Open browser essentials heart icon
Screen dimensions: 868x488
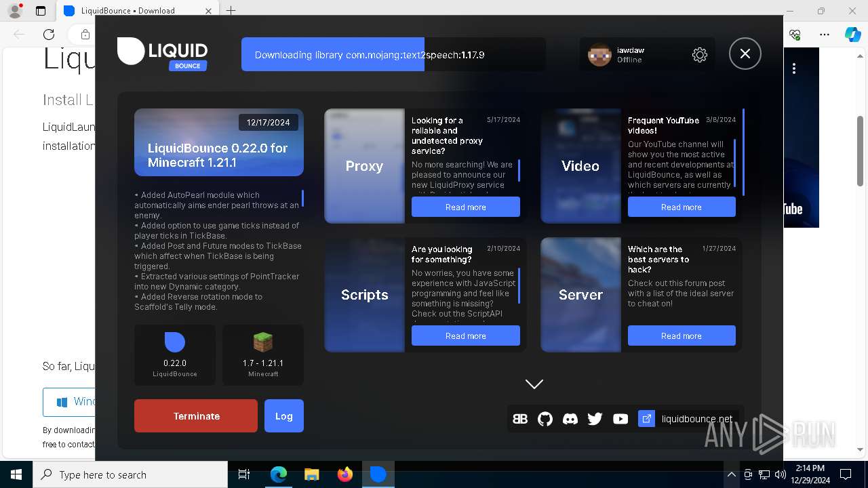(795, 35)
